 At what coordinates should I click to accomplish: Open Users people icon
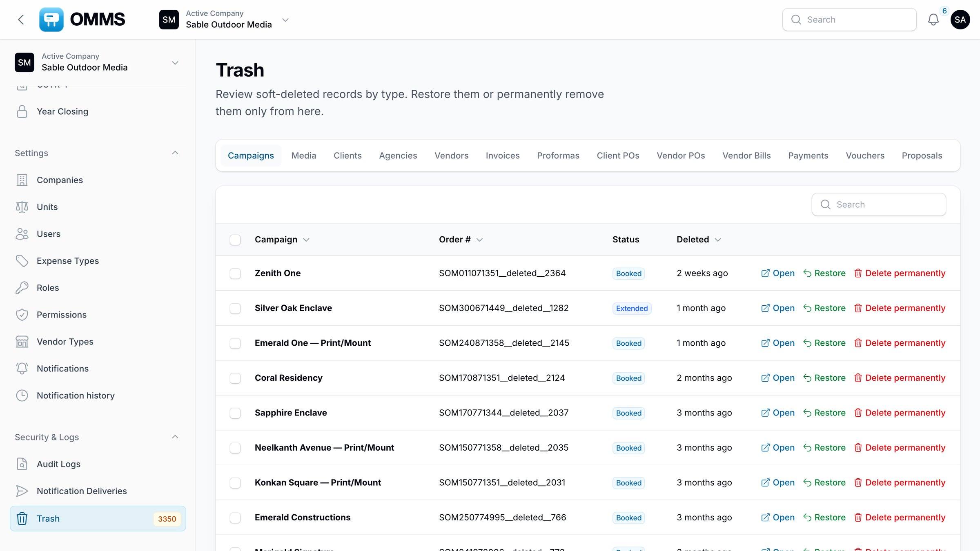(22, 234)
